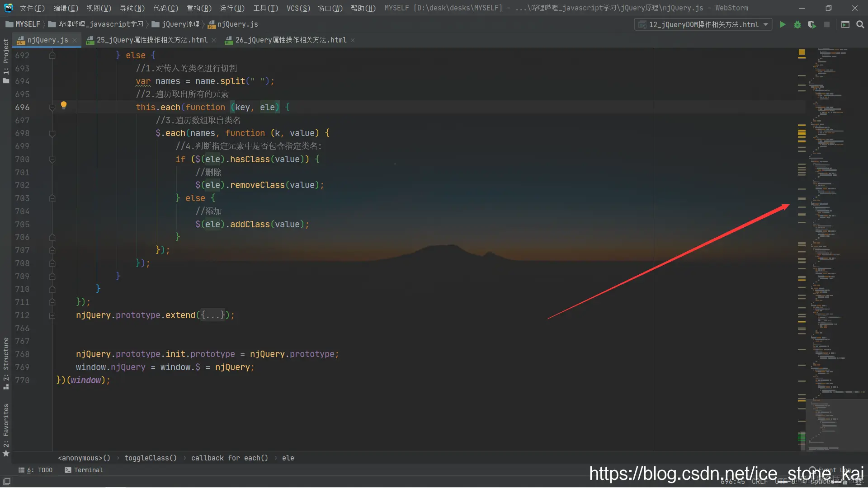The image size is (868, 488).
Task: Open the 重构(R) refactor menu
Action: [199, 8]
